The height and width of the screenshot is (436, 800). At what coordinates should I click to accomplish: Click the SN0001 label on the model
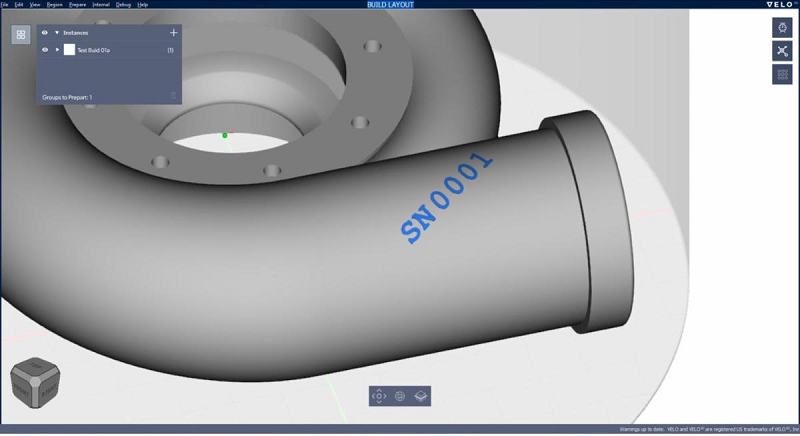446,198
